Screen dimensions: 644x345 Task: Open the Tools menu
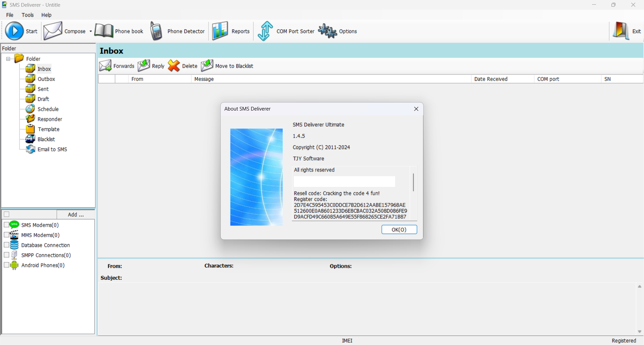[28, 15]
